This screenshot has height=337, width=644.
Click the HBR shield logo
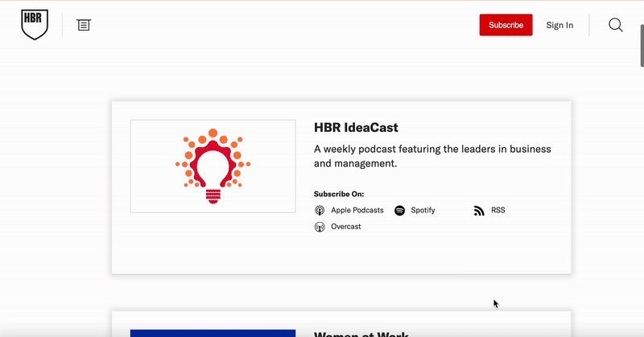pos(35,25)
